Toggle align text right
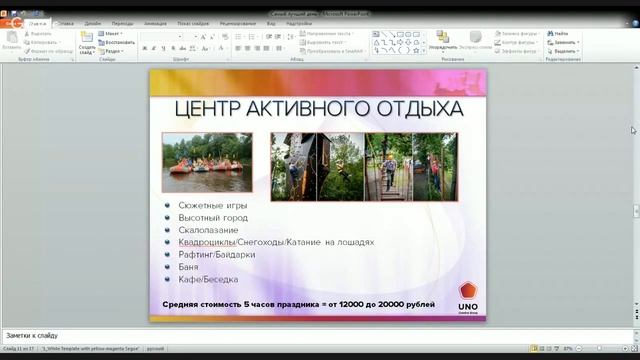 pos(257,48)
